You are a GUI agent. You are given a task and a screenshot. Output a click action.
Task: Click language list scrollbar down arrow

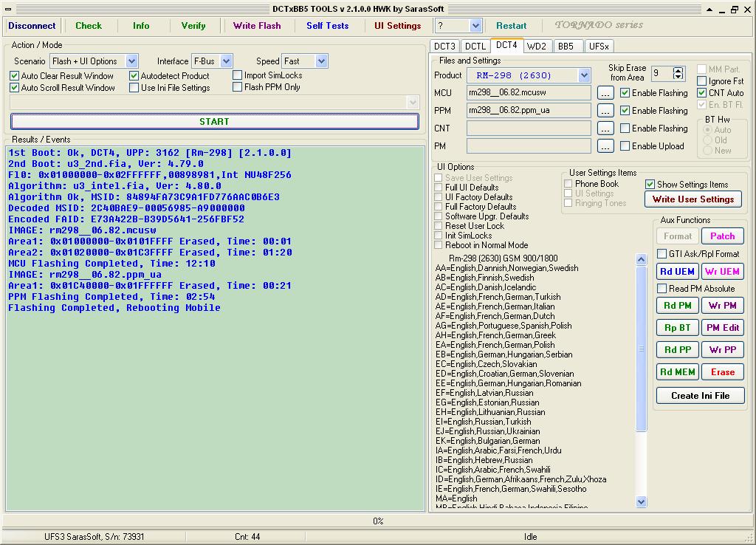[642, 501]
